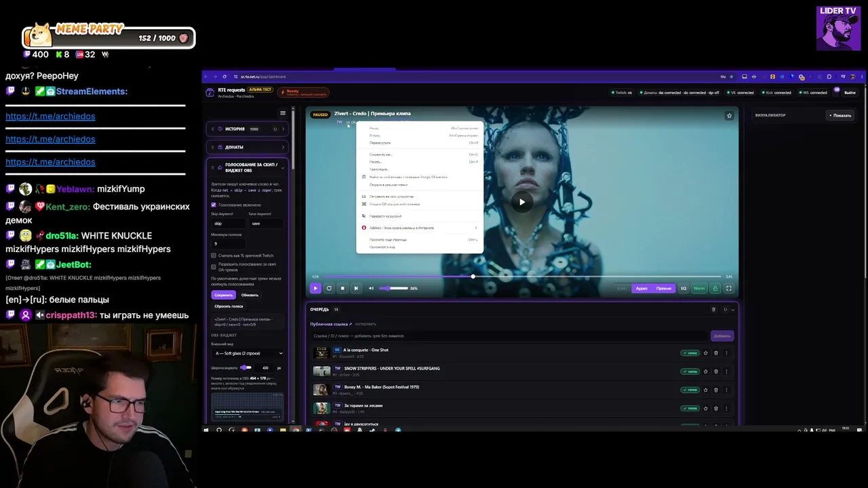This screenshot has height=488, width=868.
Task: Open more options for SNOW STRIPPERS track
Action: (x=726, y=371)
